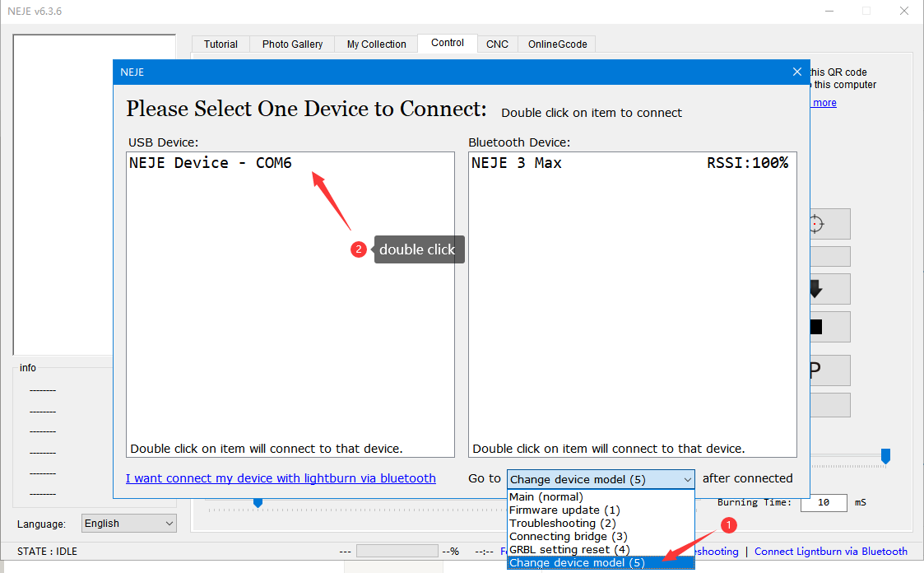Viewport: 924px width, 573px height.
Task: Open the Photo Gallery tab
Action: (x=292, y=44)
